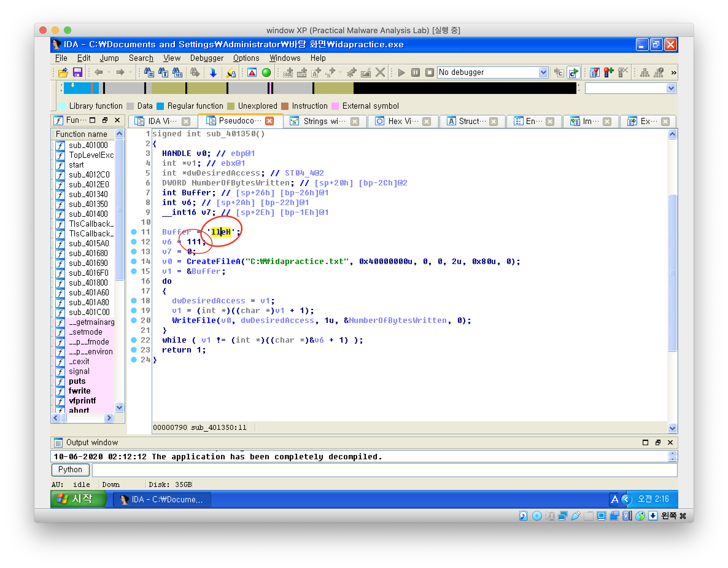
Task: Select the start function entry
Action: point(76,165)
